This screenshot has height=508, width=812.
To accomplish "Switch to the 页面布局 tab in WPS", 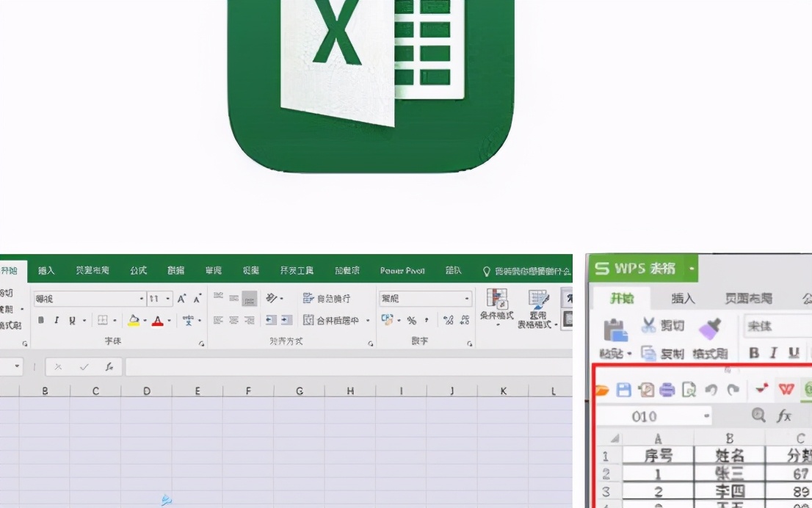I will (749, 300).
